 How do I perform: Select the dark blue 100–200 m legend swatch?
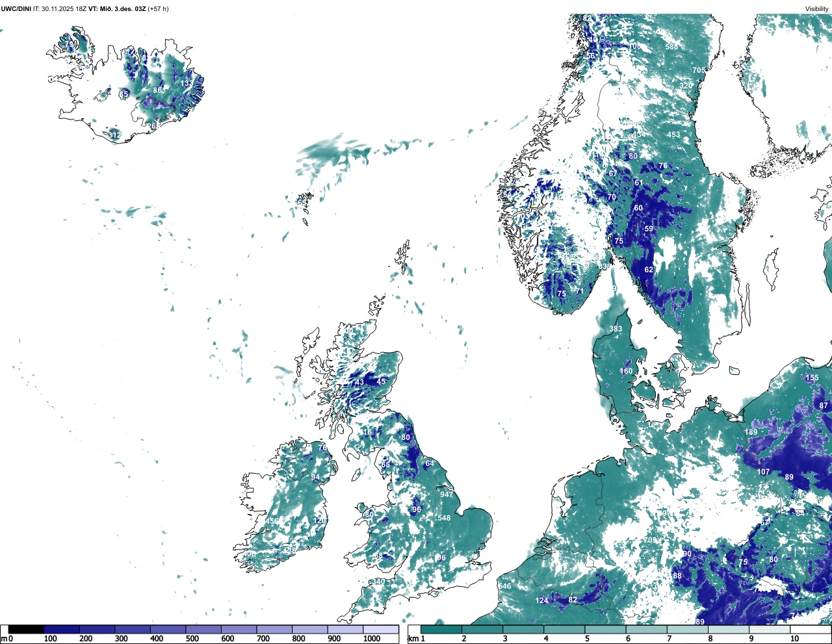coord(62,629)
